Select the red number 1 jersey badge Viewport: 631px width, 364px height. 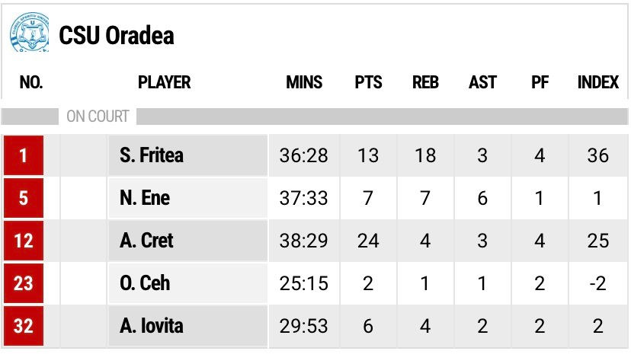tap(24, 155)
